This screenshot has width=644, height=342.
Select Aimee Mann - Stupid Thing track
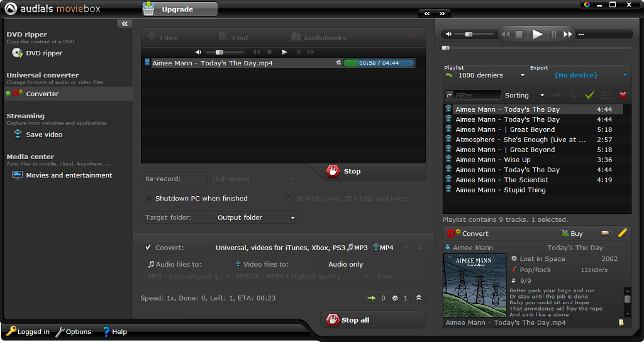[534, 190]
